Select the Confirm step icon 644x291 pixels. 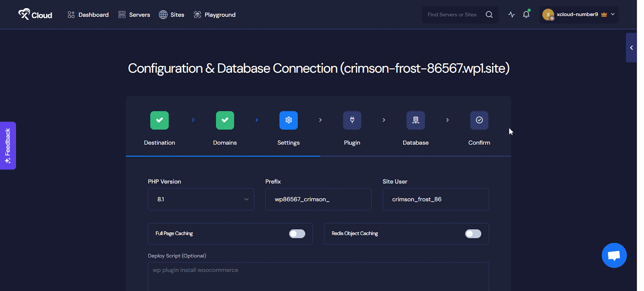click(x=479, y=120)
